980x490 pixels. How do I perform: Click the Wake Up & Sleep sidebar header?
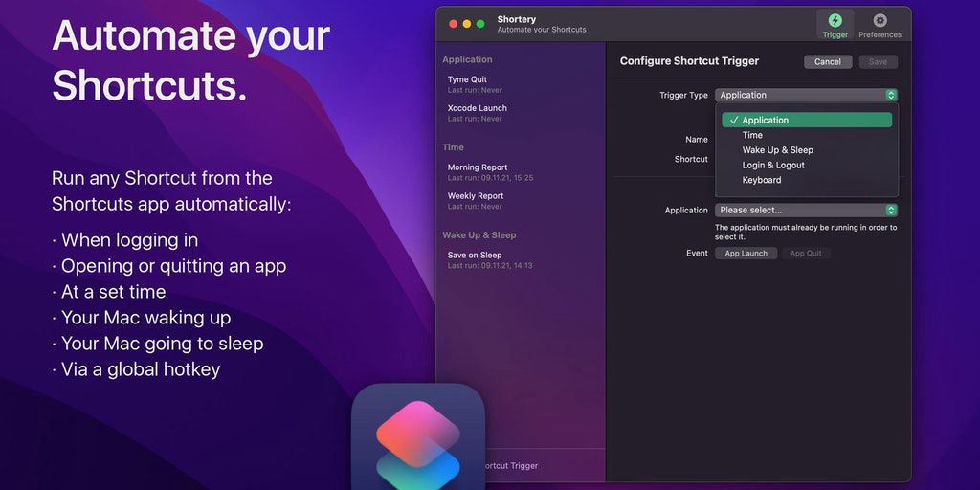tap(479, 235)
